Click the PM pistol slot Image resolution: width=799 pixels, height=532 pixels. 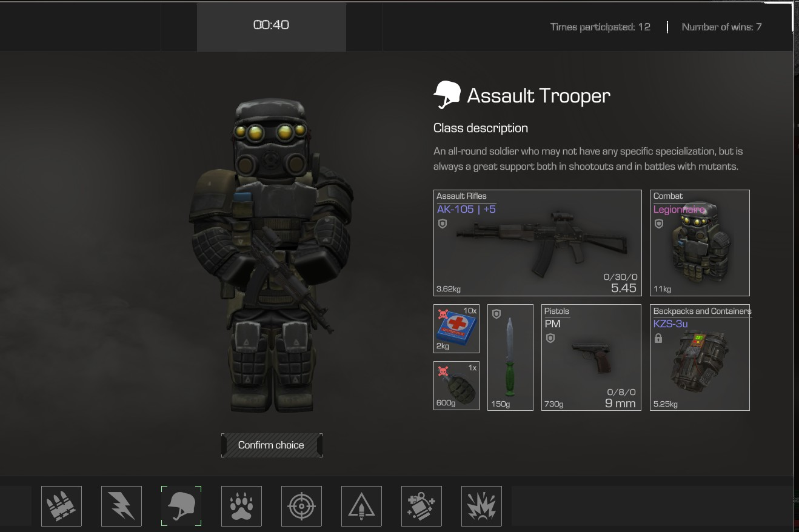pos(591,357)
